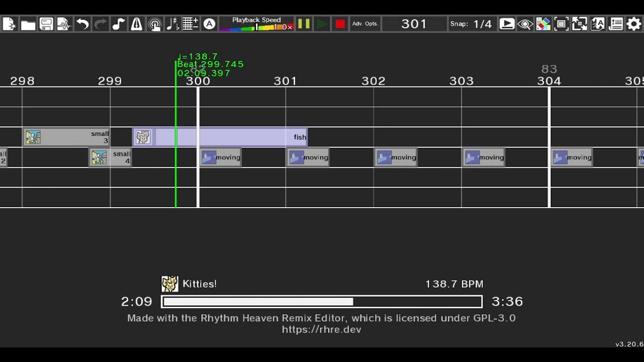Click the beat 304 timeline marker
Viewport: 644px width, 362px height.
click(549, 81)
